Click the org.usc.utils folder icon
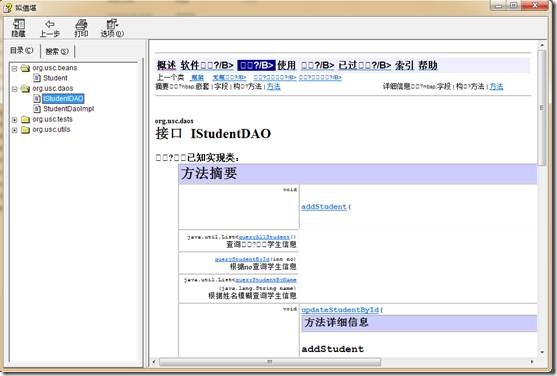Image resolution: width=557 pixels, height=376 pixels. 25,130
